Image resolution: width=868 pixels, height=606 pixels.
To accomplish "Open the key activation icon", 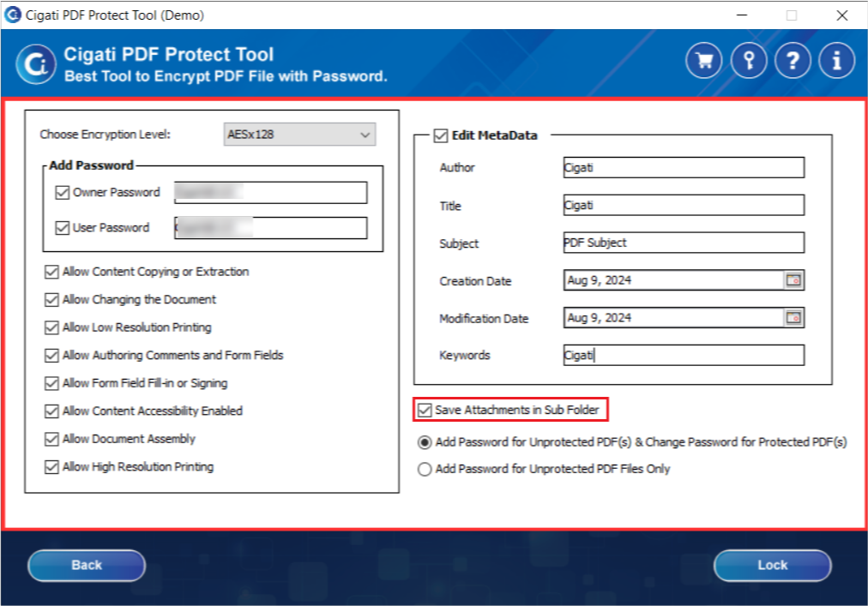I will 749,60.
